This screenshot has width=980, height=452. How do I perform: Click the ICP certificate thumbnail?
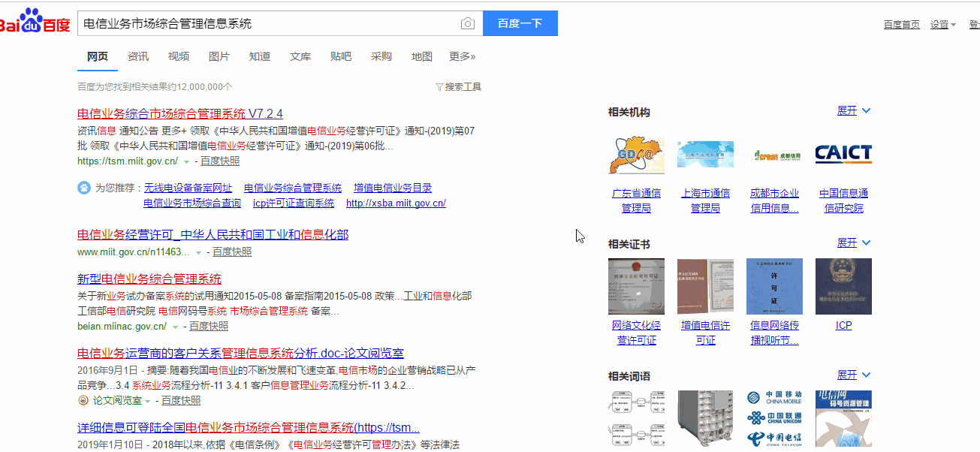click(x=843, y=286)
